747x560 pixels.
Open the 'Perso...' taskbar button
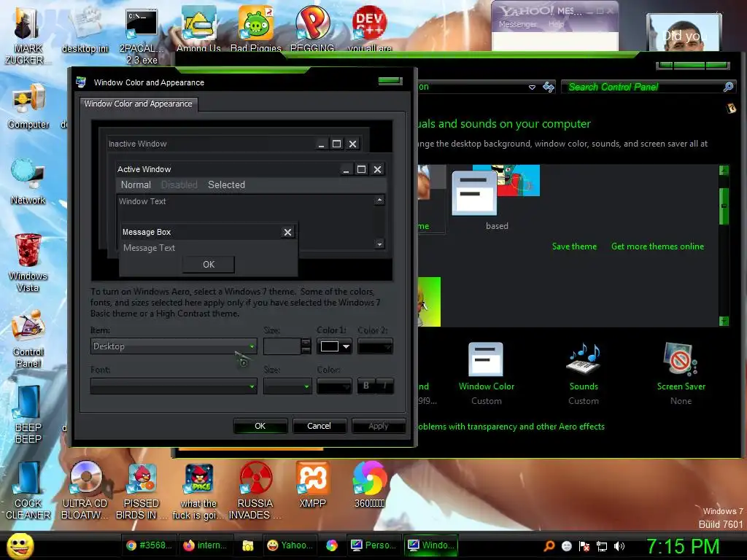(x=373, y=545)
